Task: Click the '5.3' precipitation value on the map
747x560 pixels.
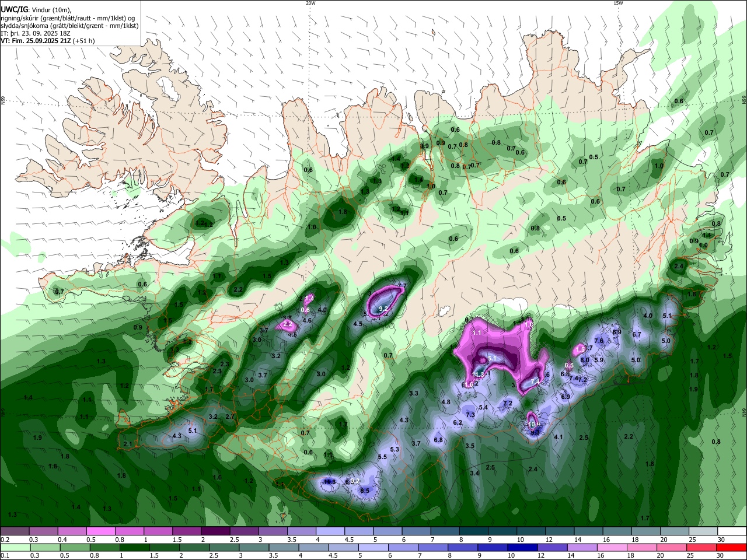Action: coord(395,449)
